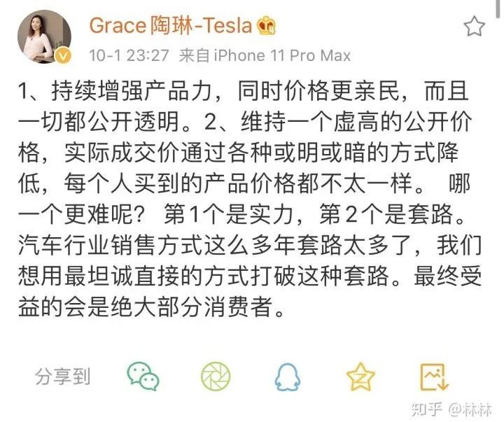Click the Zhihu watermark logo text
The width and height of the screenshot is (504, 422).
(x=427, y=409)
